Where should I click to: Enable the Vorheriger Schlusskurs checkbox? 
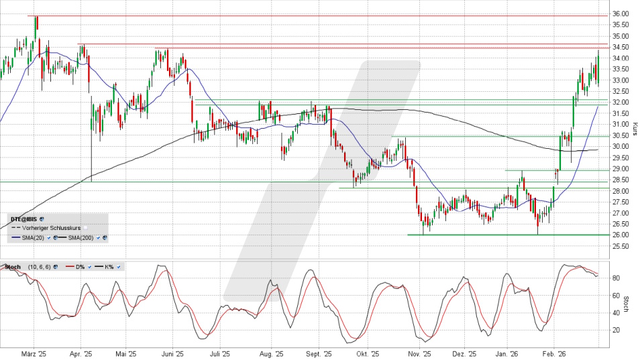click(86, 228)
